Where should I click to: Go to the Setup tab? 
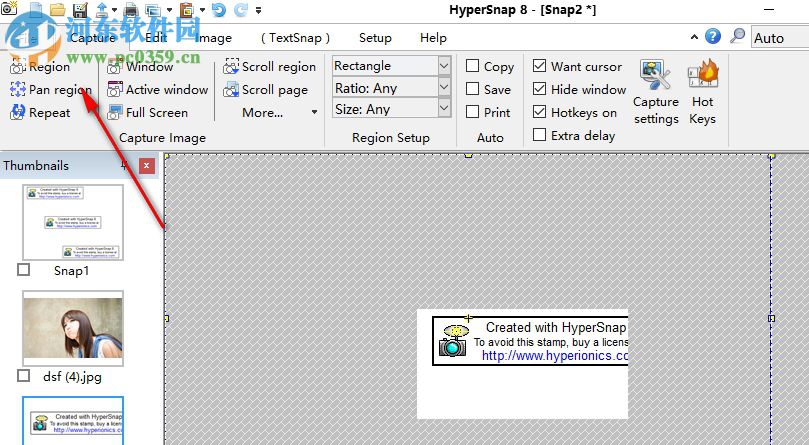click(375, 38)
